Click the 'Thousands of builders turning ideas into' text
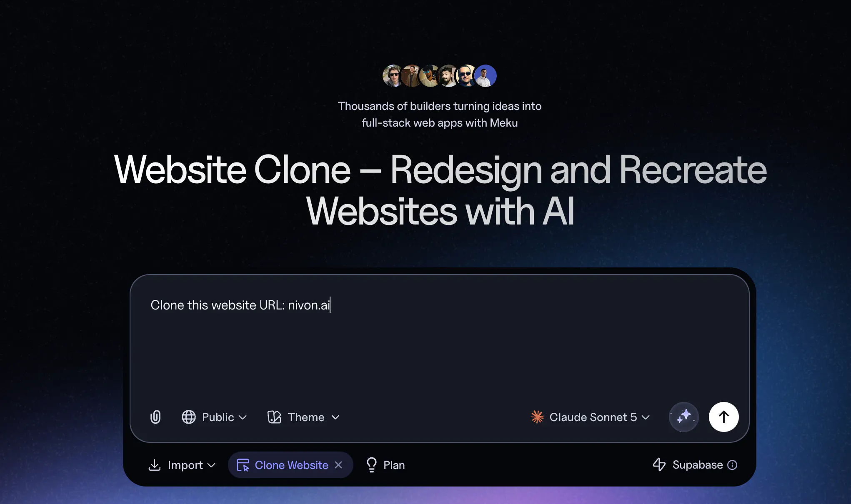 click(440, 106)
